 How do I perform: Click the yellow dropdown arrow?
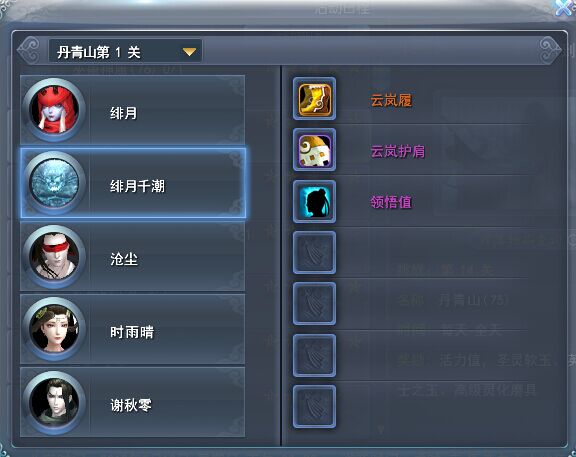(x=189, y=52)
